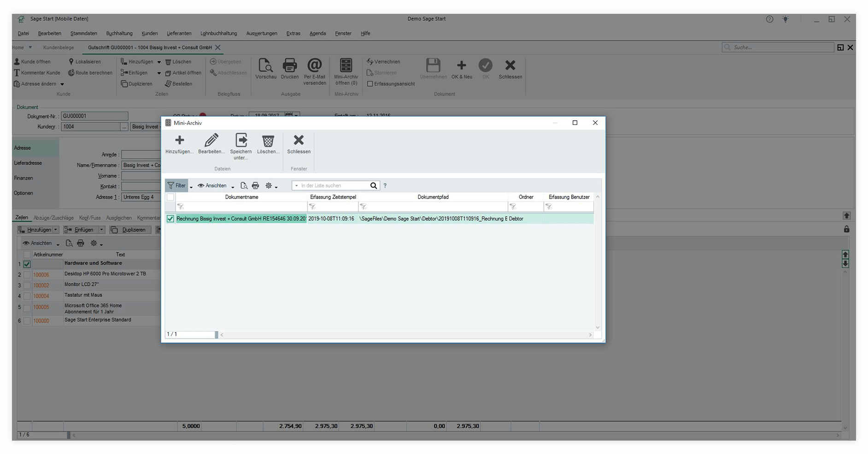Click OK & Neu plus icon

[461, 65]
